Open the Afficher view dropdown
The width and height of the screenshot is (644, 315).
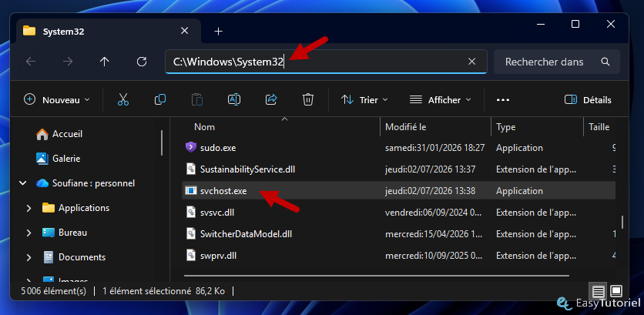tap(441, 100)
